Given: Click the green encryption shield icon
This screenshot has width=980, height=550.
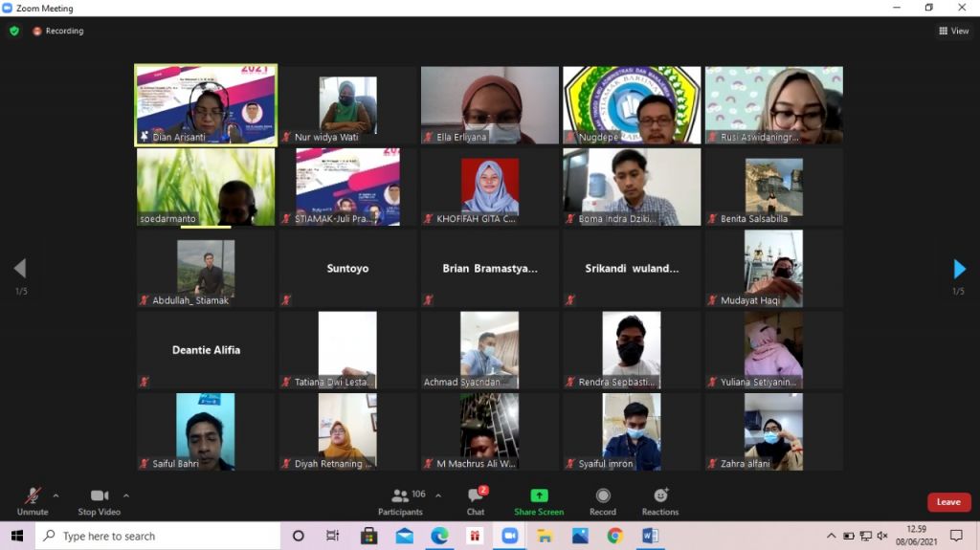Looking at the screenshot, I should click(14, 31).
